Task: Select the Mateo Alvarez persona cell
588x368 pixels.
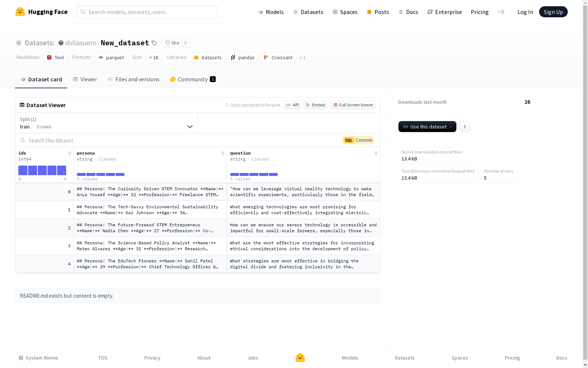Action: (x=150, y=246)
